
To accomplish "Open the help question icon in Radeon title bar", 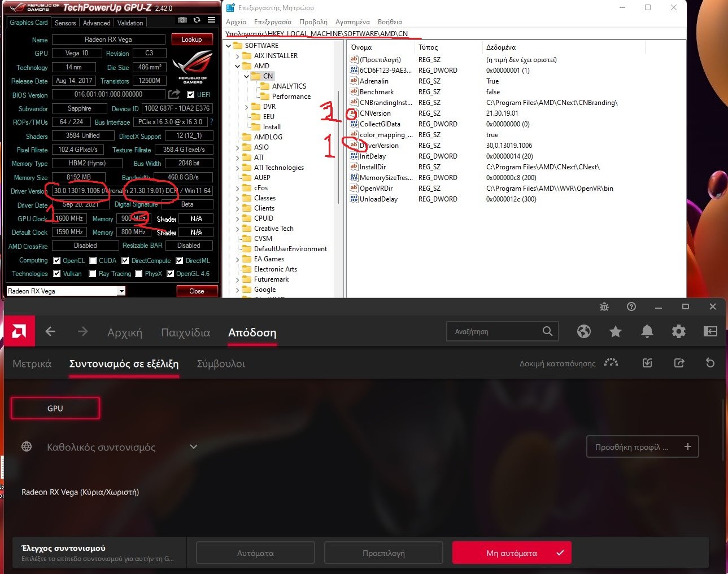I will 631,306.
